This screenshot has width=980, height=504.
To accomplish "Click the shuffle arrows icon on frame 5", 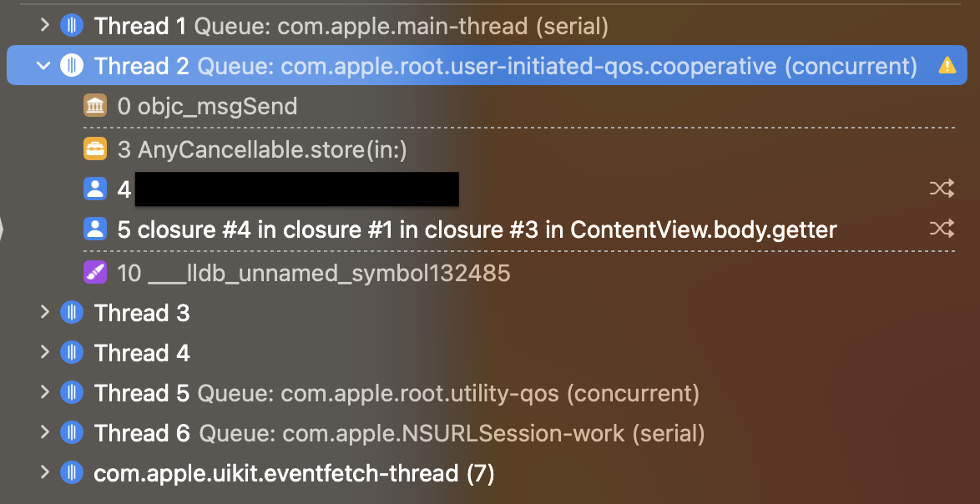I will 942,229.
